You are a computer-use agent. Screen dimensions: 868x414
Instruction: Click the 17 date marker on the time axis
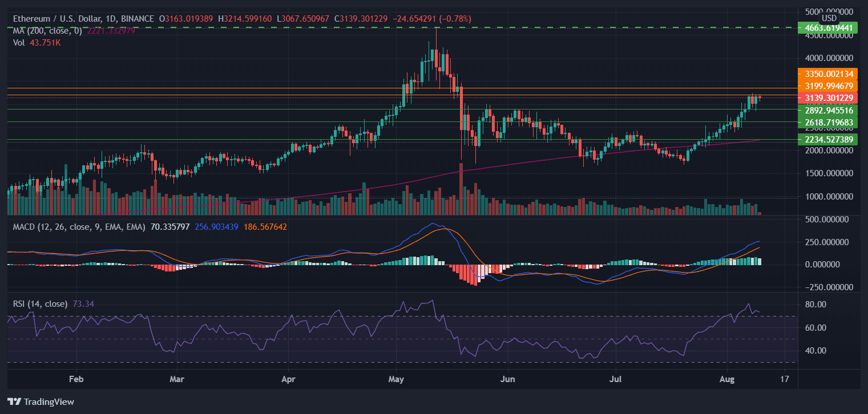point(785,379)
